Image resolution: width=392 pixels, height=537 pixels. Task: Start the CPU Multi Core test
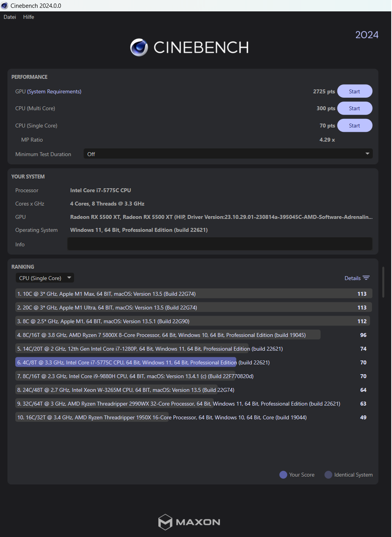point(355,108)
